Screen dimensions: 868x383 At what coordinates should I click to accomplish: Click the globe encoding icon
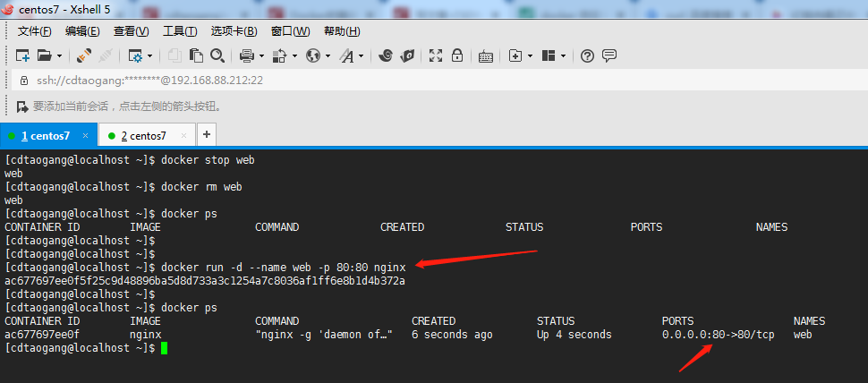[314, 55]
